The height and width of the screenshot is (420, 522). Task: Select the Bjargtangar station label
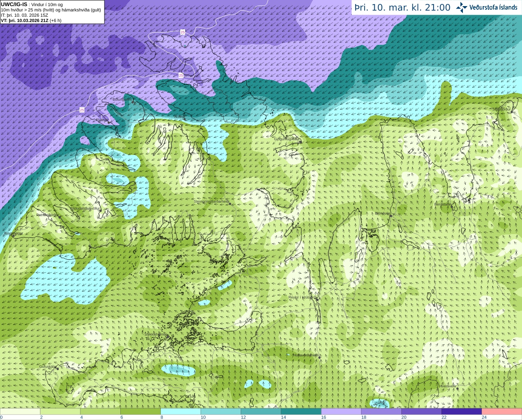pos(13,233)
